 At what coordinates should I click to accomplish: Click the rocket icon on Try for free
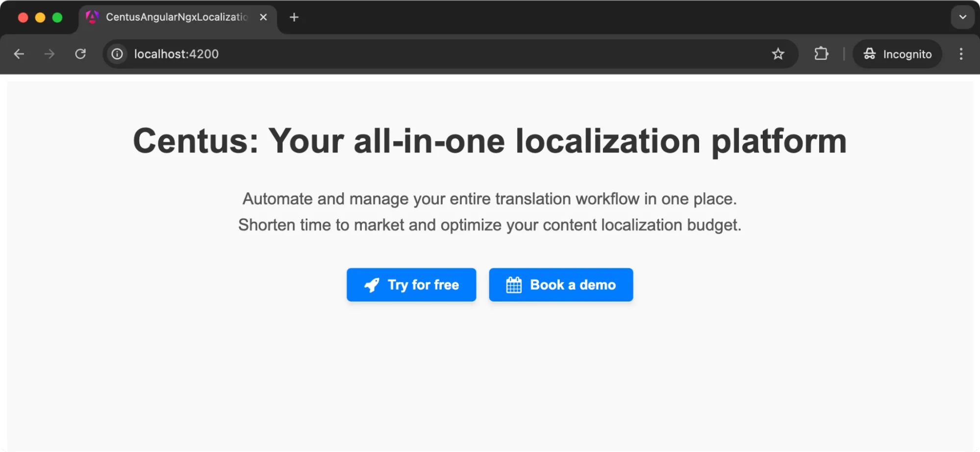(372, 285)
